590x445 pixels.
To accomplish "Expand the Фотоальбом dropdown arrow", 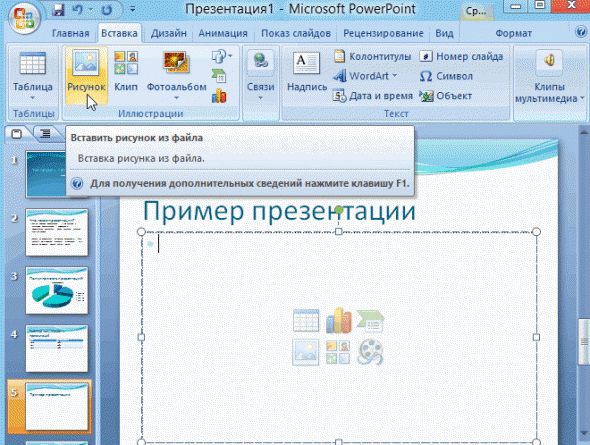I will 176,98.
